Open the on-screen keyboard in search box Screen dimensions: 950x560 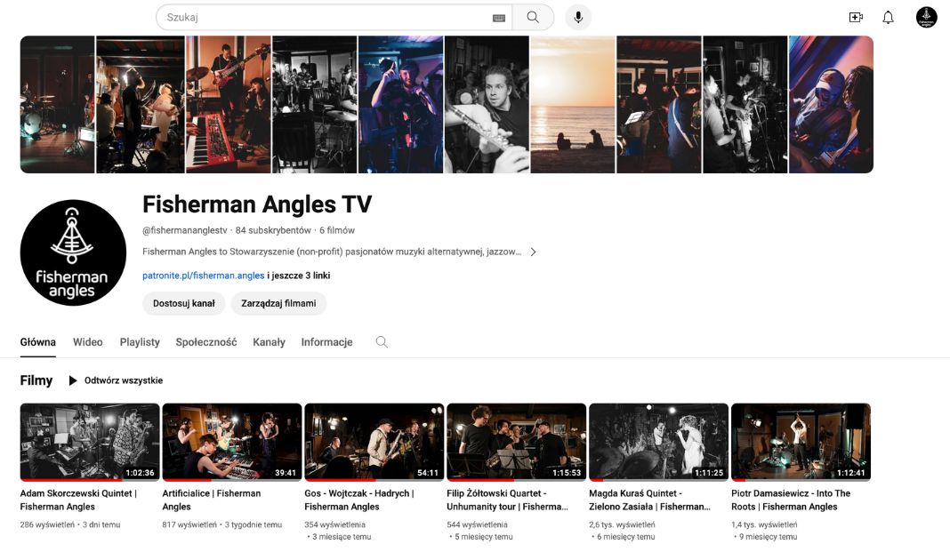pyautogui.click(x=499, y=18)
